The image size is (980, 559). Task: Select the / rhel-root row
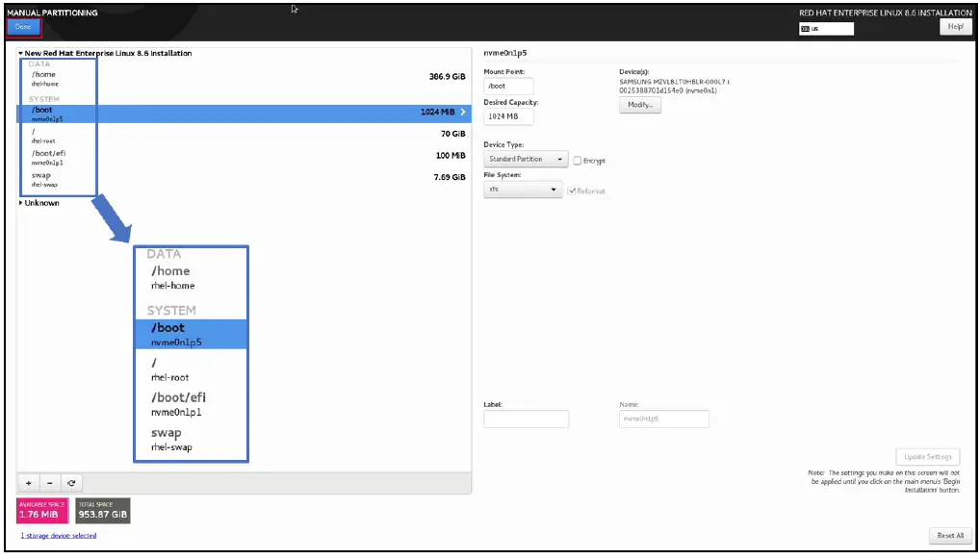pyautogui.click(x=244, y=137)
